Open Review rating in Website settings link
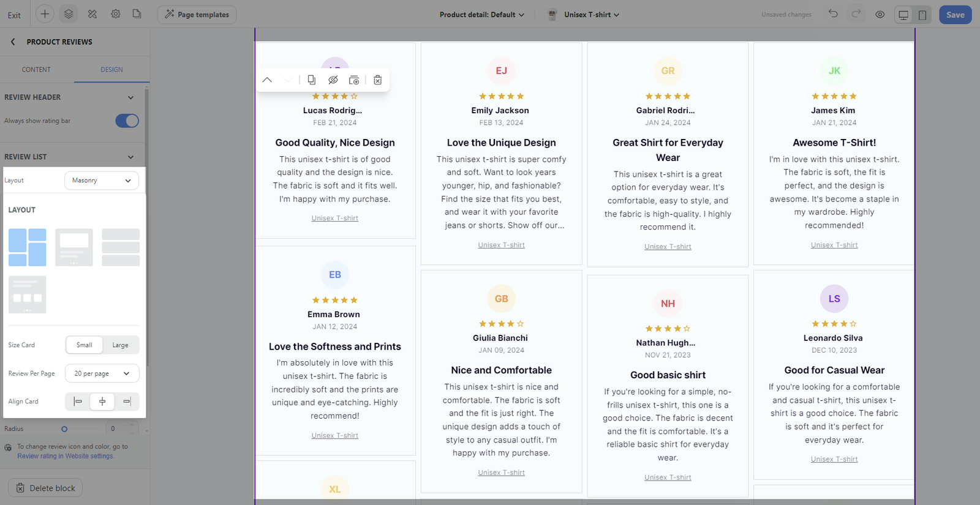The height and width of the screenshot is (505, 980). pyautogui.click(x=66, y=456)
